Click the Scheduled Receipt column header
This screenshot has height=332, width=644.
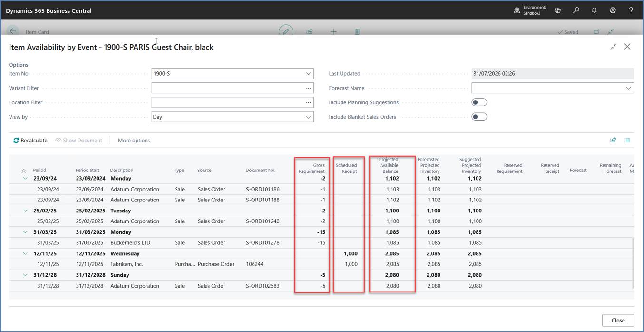point(346,168)
